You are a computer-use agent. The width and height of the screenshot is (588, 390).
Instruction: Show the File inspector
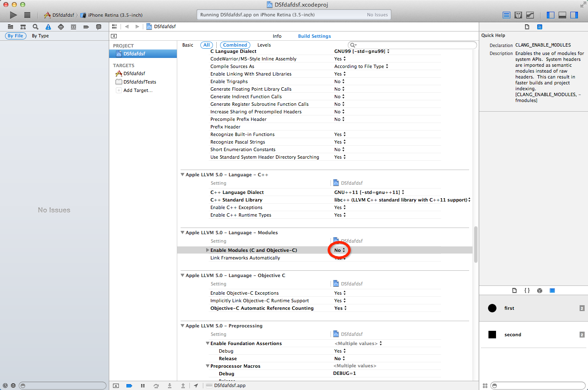coord(527,27)
